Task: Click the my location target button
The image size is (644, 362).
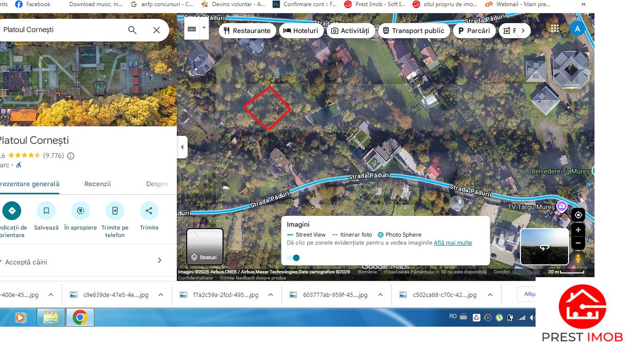Action: 578,215
